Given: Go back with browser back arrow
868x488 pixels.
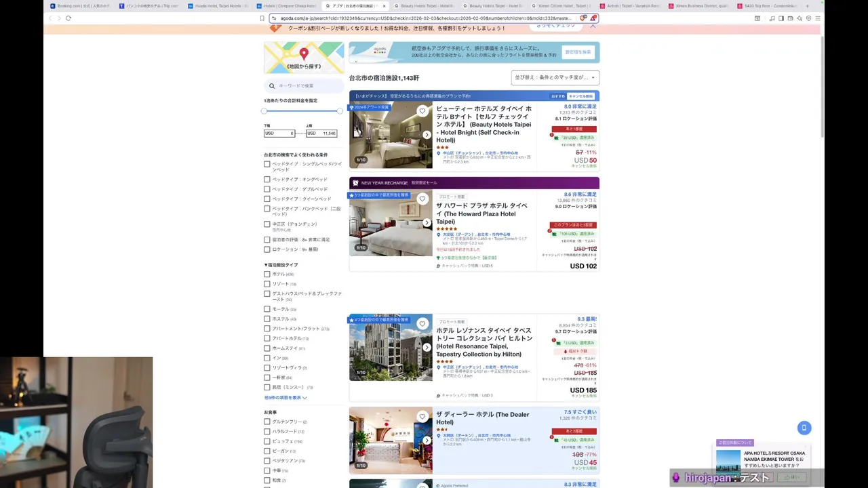Looking at the screenshot, I should click(x=50, y=18).
